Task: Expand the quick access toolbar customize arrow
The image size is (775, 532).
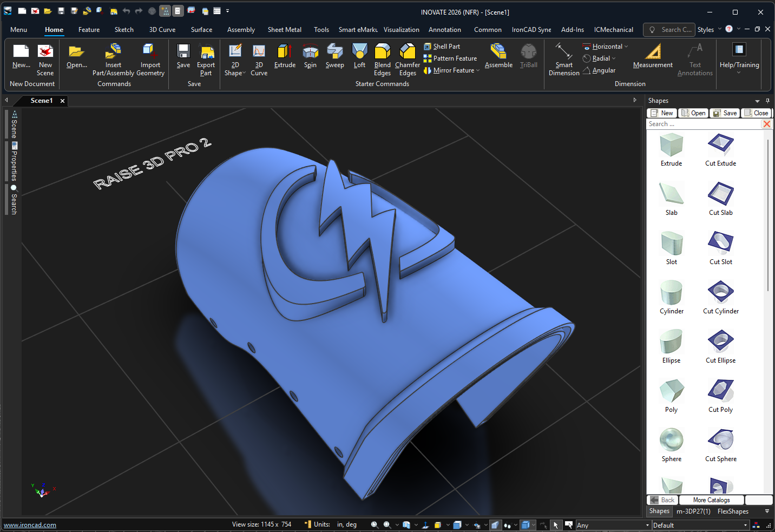Action: pyautogui.click(x=228, y=11)
